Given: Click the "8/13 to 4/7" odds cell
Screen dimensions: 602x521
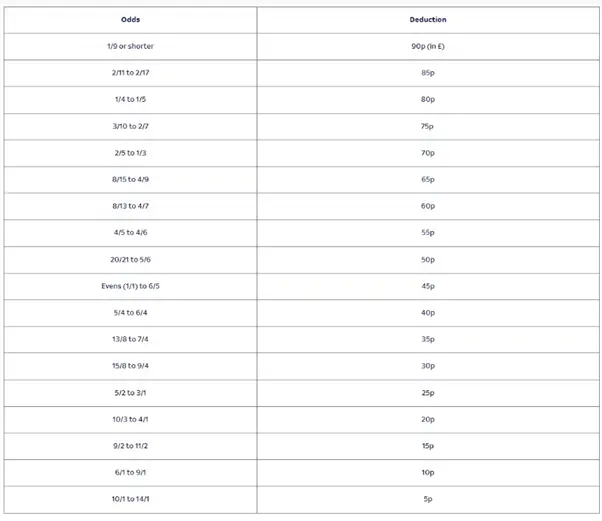Looking at the screenshot, I should (130, 206).
